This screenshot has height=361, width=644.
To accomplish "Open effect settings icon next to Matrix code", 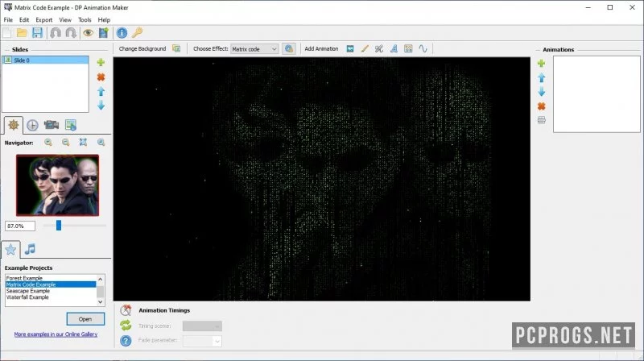I will pyautogui.click(x=289, y=48).
